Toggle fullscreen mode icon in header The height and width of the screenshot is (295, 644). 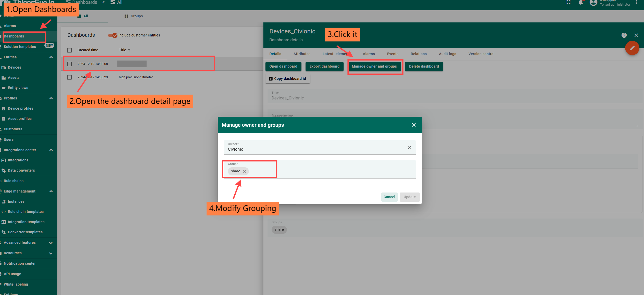[x=568, y=3]
